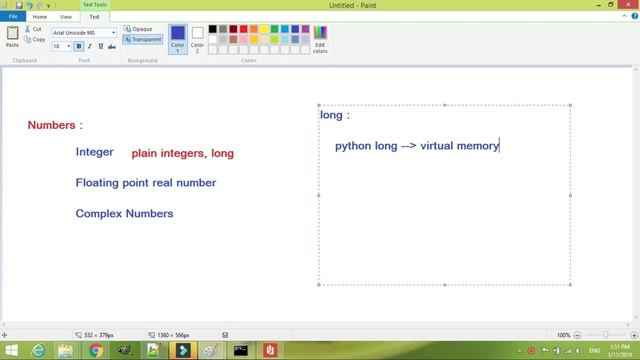
Task: Click the text 'python long --> virtual memory'
Action: point(417,146)
